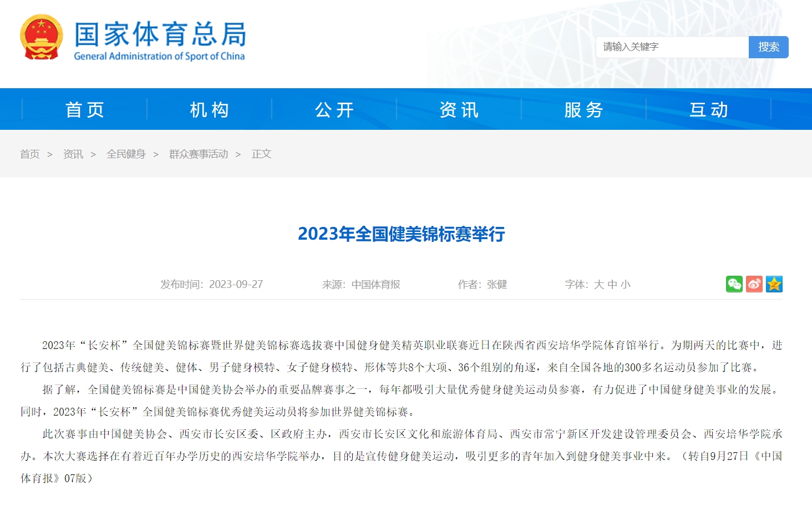Click the 资讯 breadcrumb link
This screenshot has width=812, height=506.
tap(73, 154)
